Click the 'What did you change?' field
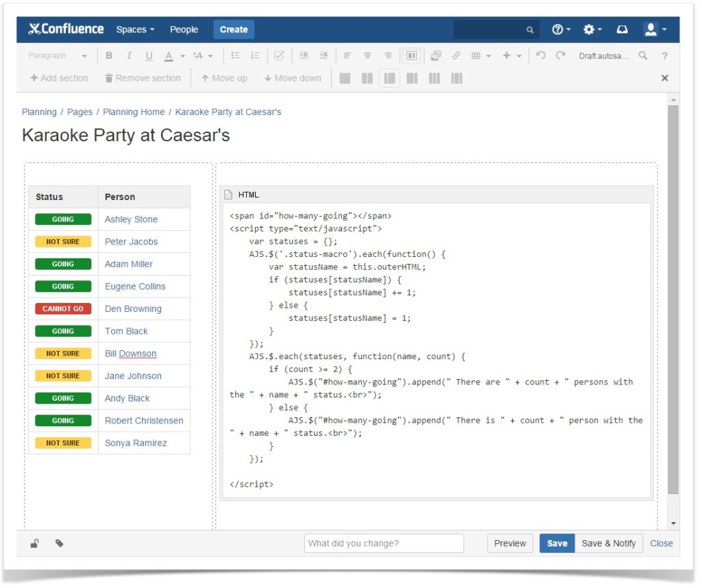The width and height of the screenshot is (702, 588). coord(383,543)
